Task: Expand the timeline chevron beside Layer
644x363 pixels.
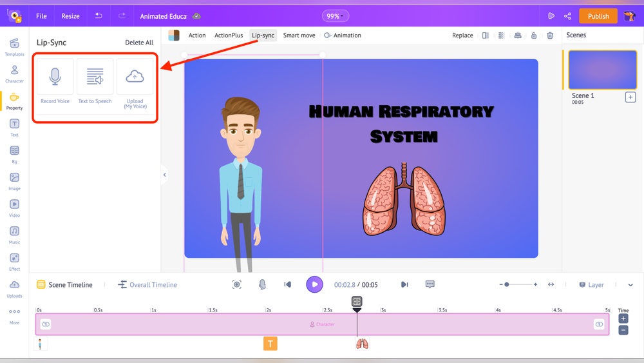Action: [x=630, y=285]
